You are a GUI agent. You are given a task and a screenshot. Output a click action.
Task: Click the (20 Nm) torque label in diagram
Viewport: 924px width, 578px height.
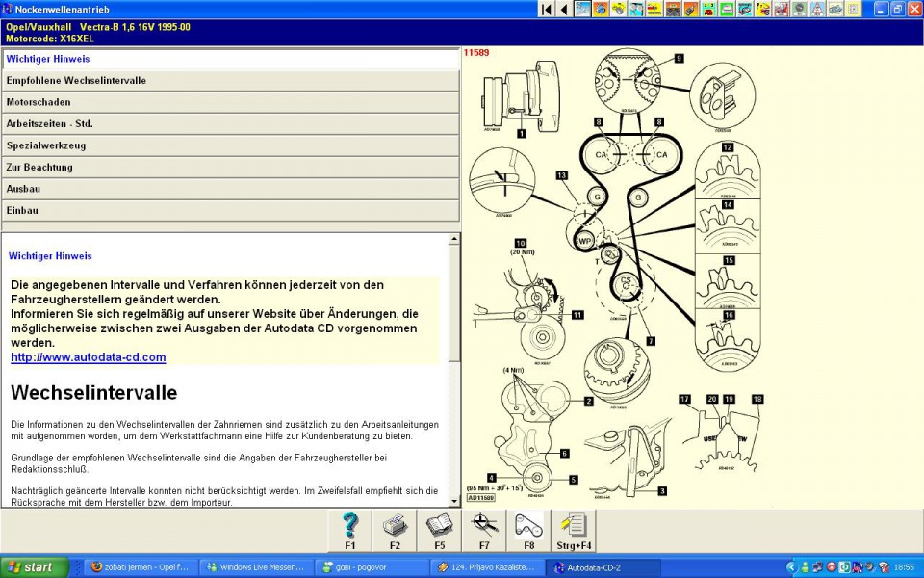[x=522, y=251]
